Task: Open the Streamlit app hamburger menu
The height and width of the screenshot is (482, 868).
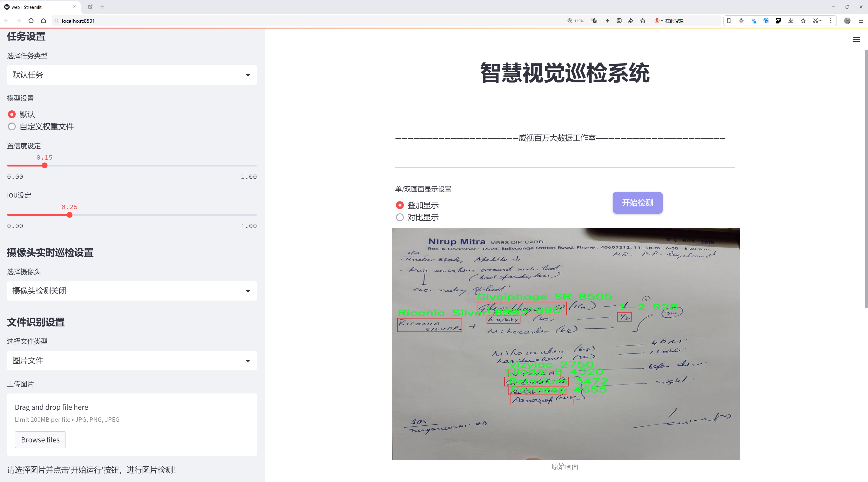Action: [856, 40]
